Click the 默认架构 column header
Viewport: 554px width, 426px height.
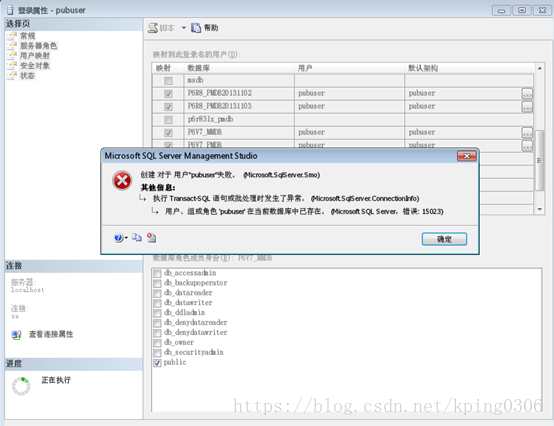469,68
